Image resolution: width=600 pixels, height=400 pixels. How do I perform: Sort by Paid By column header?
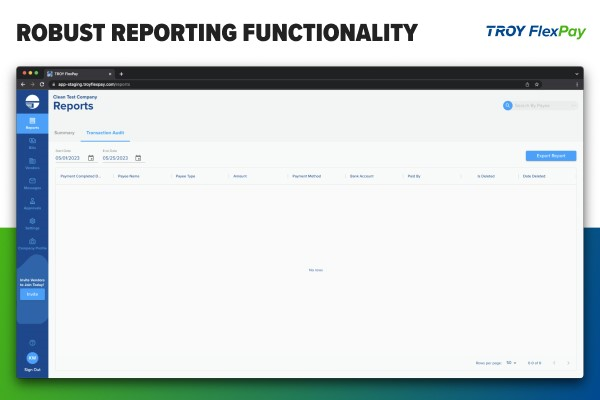414,176
